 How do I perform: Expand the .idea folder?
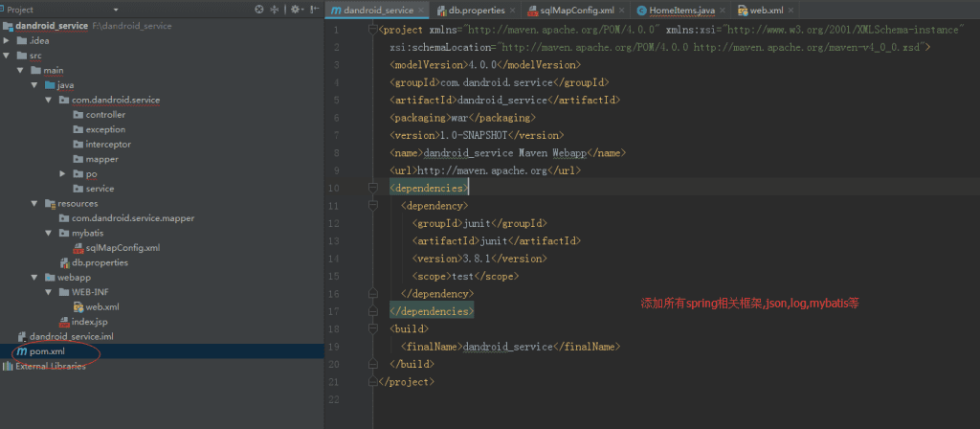click(x=8, y=40)
